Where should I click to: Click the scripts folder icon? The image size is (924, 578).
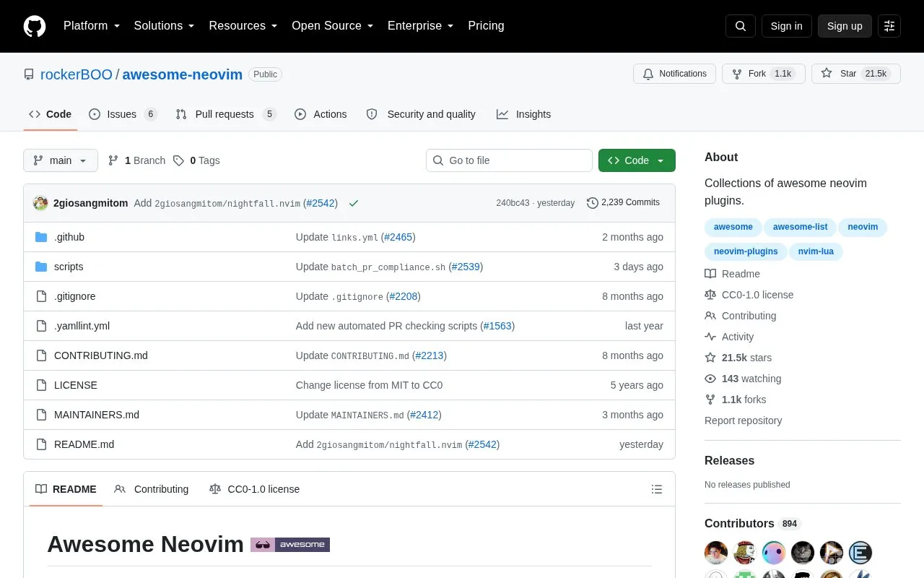click(x=41, y=267)
